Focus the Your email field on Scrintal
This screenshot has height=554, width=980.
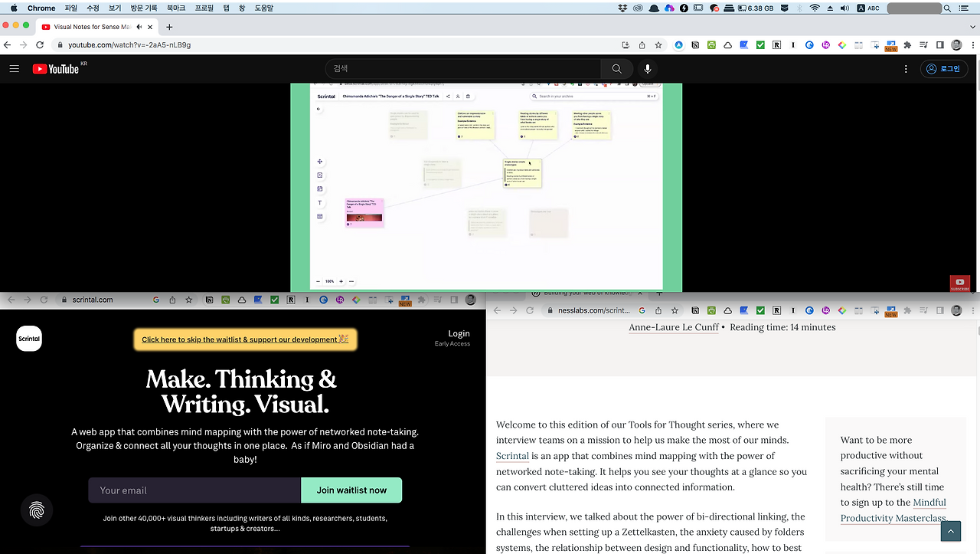(194, 490)
